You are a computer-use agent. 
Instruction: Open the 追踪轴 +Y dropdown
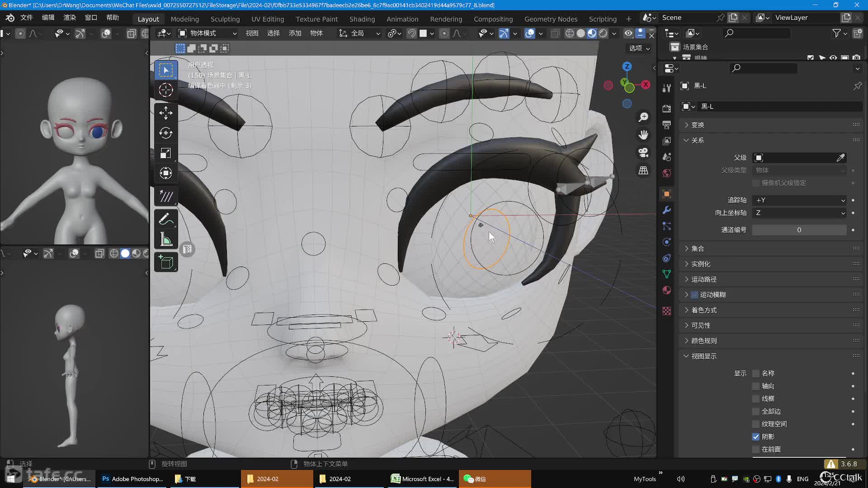[799, 200]
